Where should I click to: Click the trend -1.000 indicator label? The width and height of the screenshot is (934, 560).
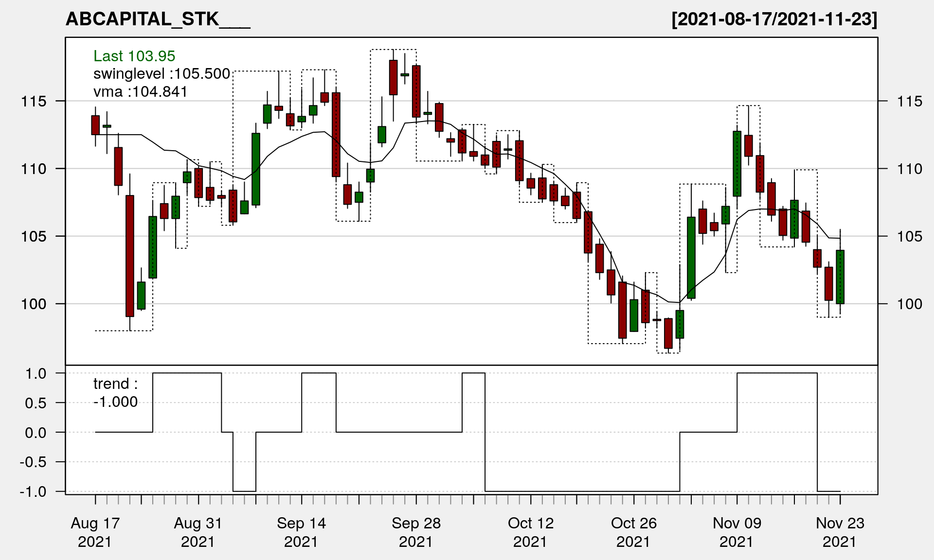pos(115,393)
